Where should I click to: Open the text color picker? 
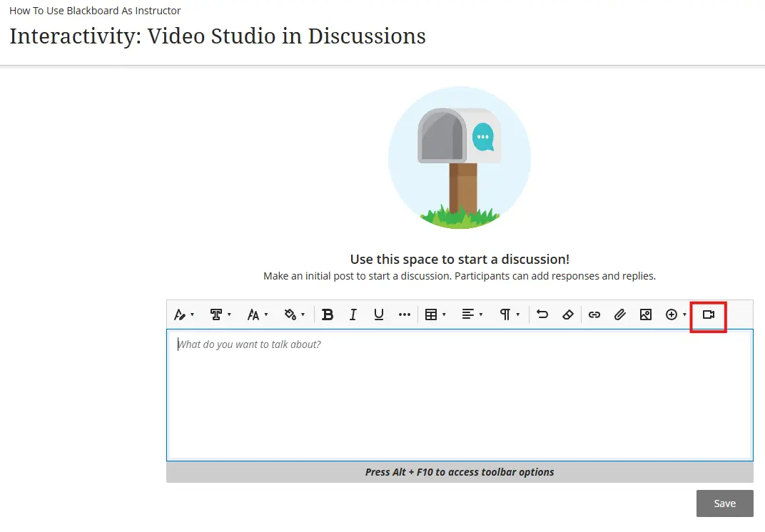pyautogui.click(x=294, y=314)
